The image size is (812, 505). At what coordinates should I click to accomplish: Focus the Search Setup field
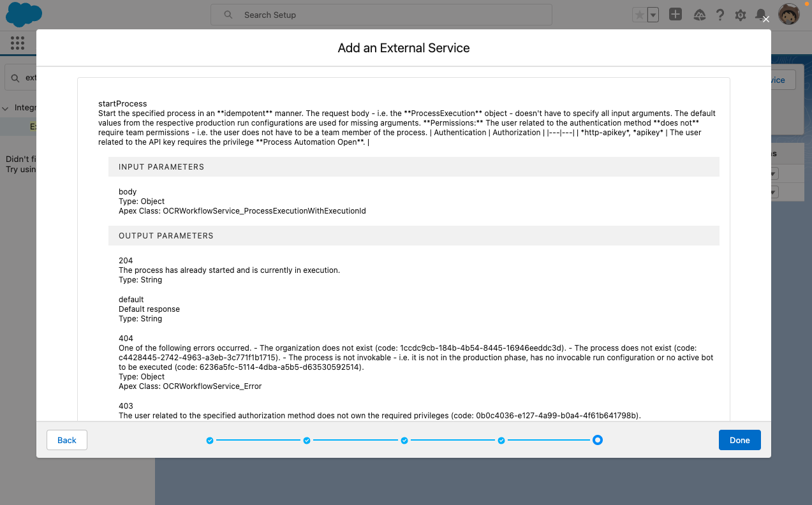(x=381, y=15)
